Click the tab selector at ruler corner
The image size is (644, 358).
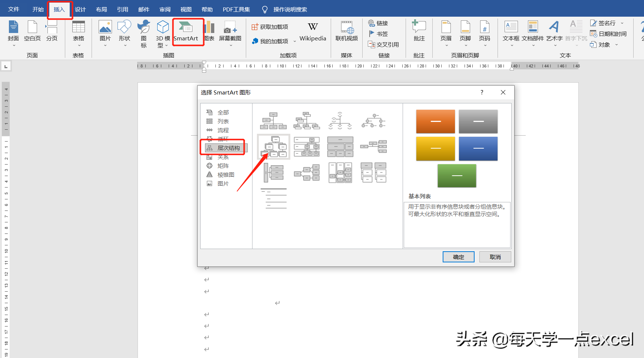tap(6, 66)
